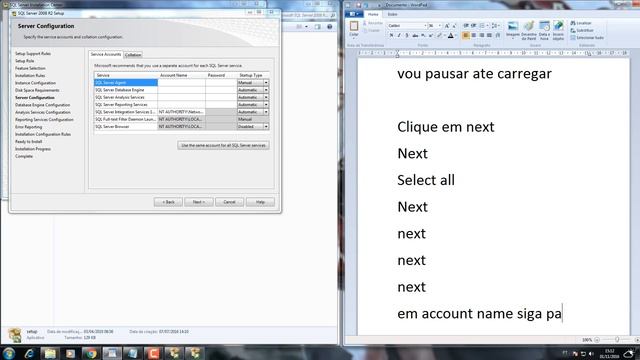Click Use the same account for all SQL Server services
The height and width of the screenshot is (360, 640).
[223, 145]
